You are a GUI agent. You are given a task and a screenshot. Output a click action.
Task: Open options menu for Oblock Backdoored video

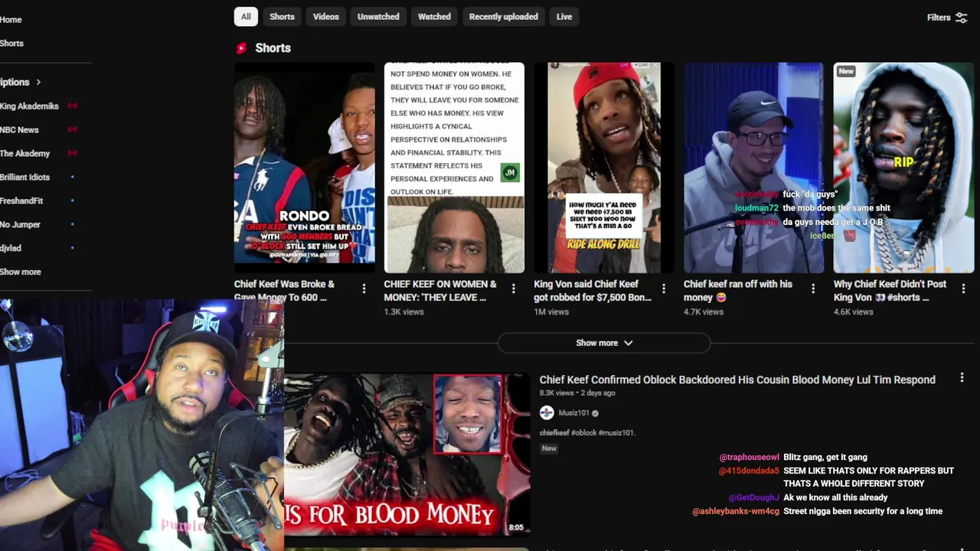(962, 378)
